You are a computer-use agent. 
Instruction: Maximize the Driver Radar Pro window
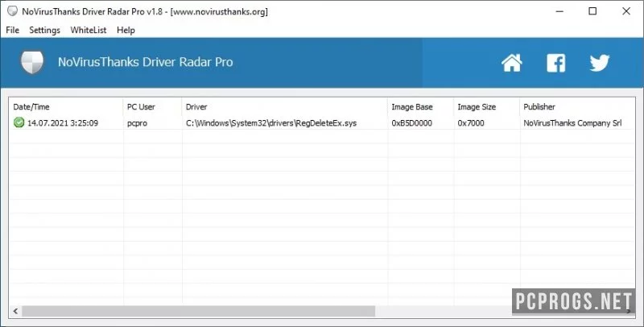pyautogui.click(x=592, y=11)
